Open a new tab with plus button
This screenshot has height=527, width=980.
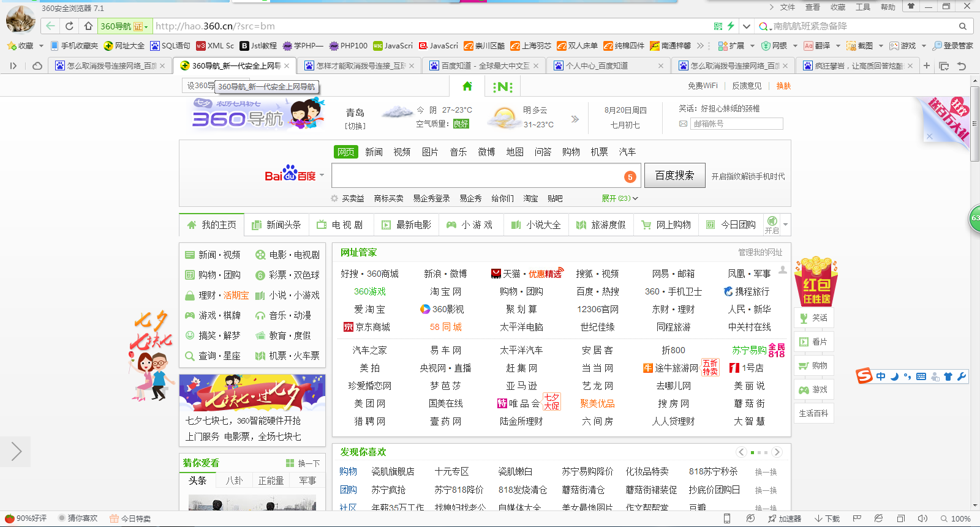[927, 65]
